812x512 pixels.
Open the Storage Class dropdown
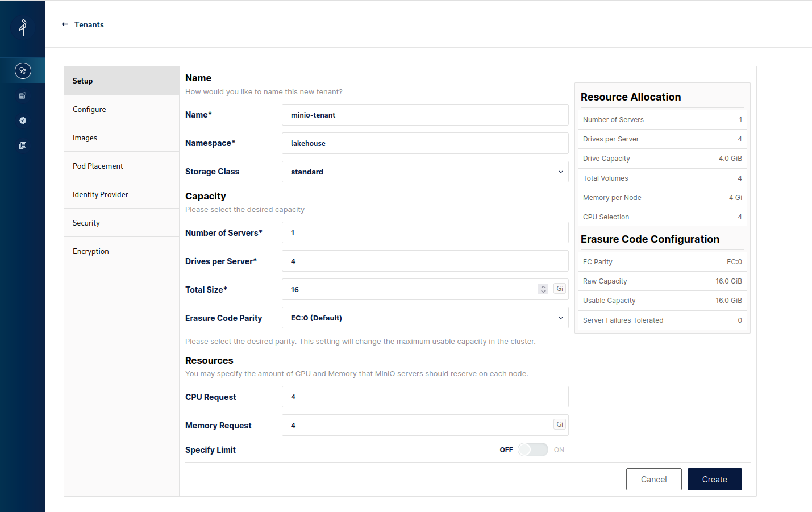pyautogui.click(x=425, y=172)
